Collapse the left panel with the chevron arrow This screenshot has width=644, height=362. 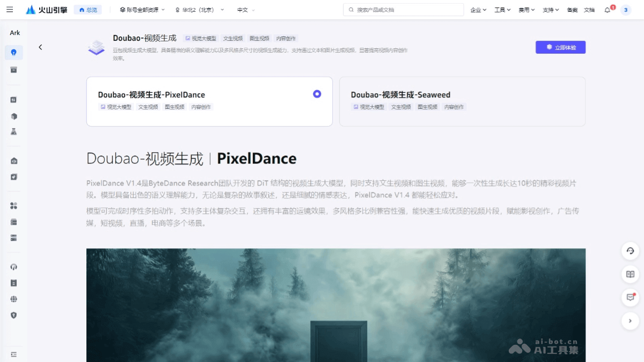[41, 47]
